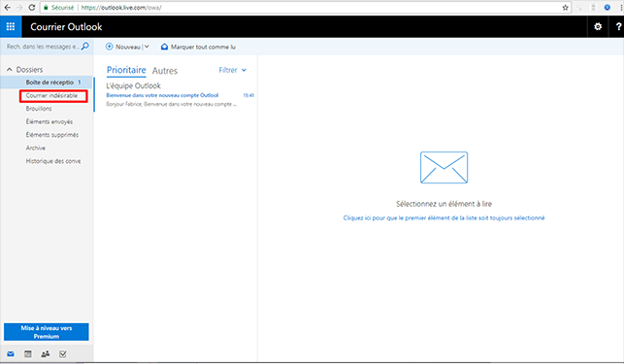Click the browser forward arrow
Screen dimensions: 624x364
[x=19, y=8]
